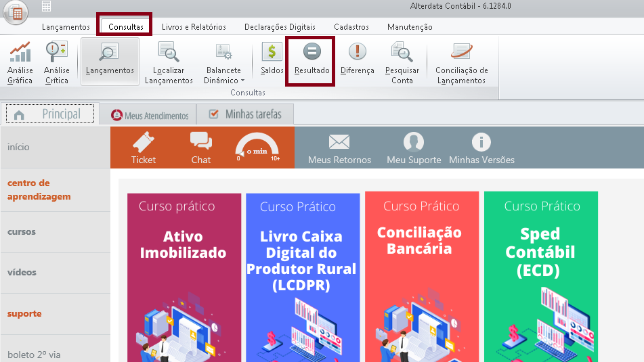Image resolution: width=644 pixels, height=362 pixels.
Task: Open Pesquisar Conta tool
Action: [x=402, y=62]
